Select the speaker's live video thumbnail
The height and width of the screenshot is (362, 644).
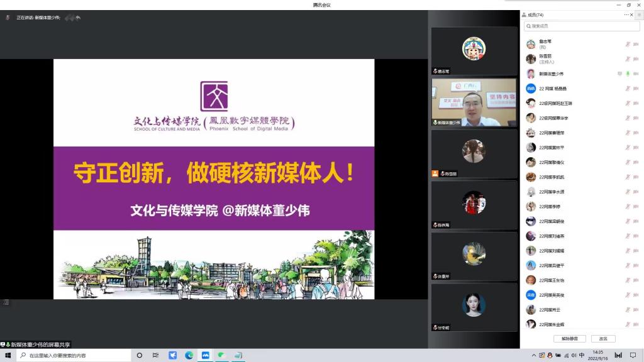click(x=474, y=102)
